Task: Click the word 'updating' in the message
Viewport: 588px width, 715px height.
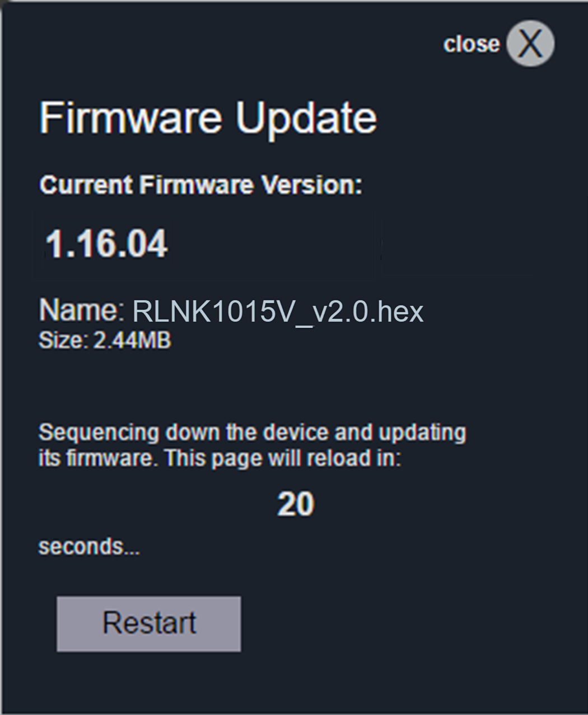Action: coord(422,434)
